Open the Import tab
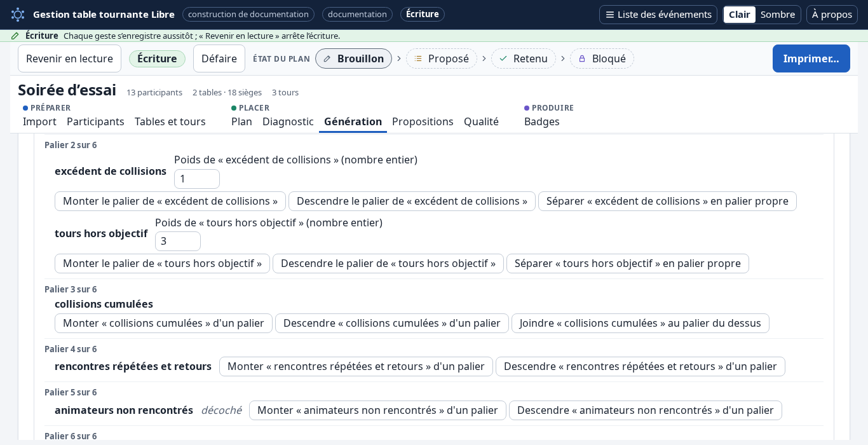This screenshot has height=445, width=868. pyautogui.click(x=39, y=121)
